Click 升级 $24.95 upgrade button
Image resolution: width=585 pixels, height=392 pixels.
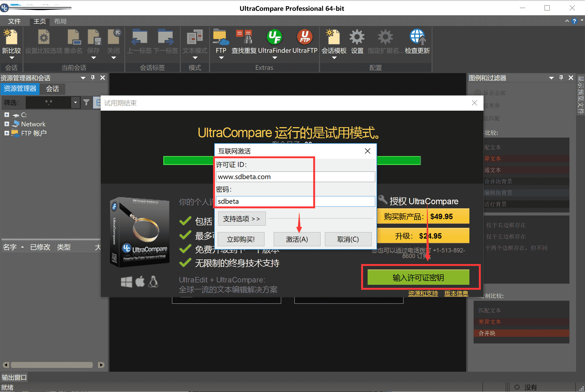pos(423,236)
